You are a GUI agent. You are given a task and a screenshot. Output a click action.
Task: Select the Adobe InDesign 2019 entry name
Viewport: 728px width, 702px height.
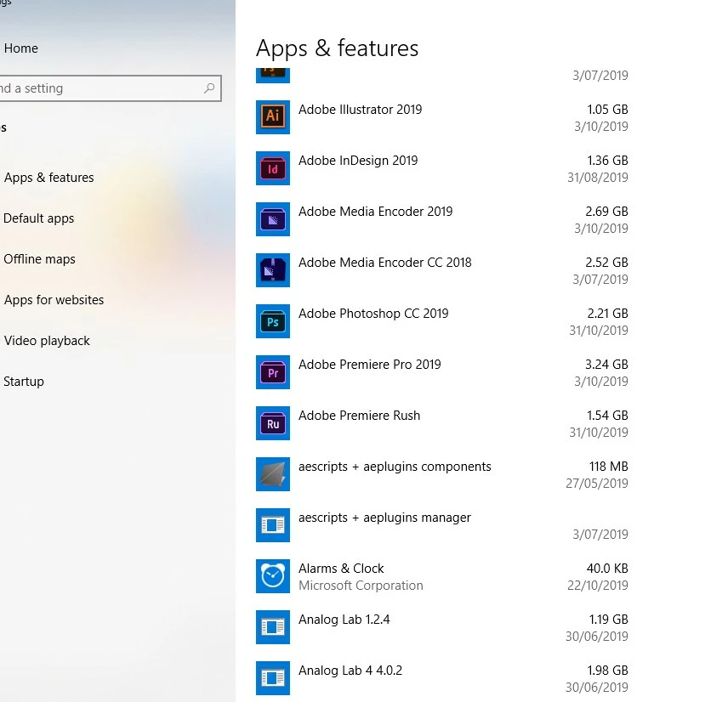point(358,161)
